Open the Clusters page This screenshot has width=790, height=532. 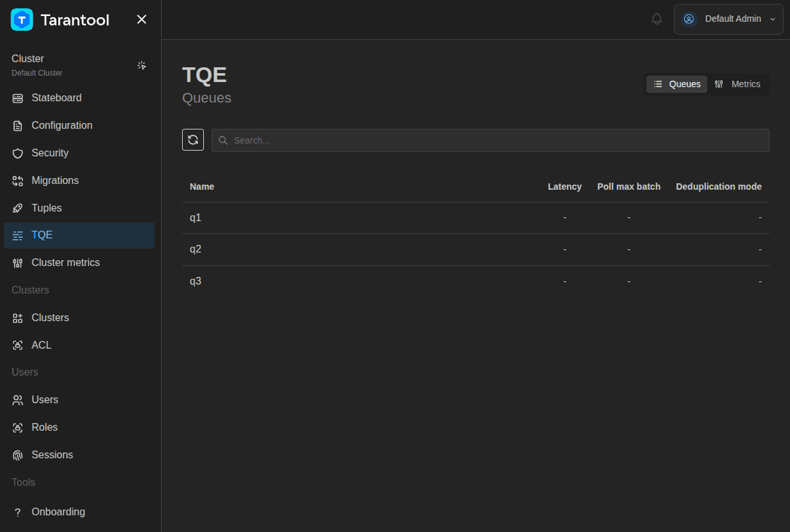coord(79,318)
